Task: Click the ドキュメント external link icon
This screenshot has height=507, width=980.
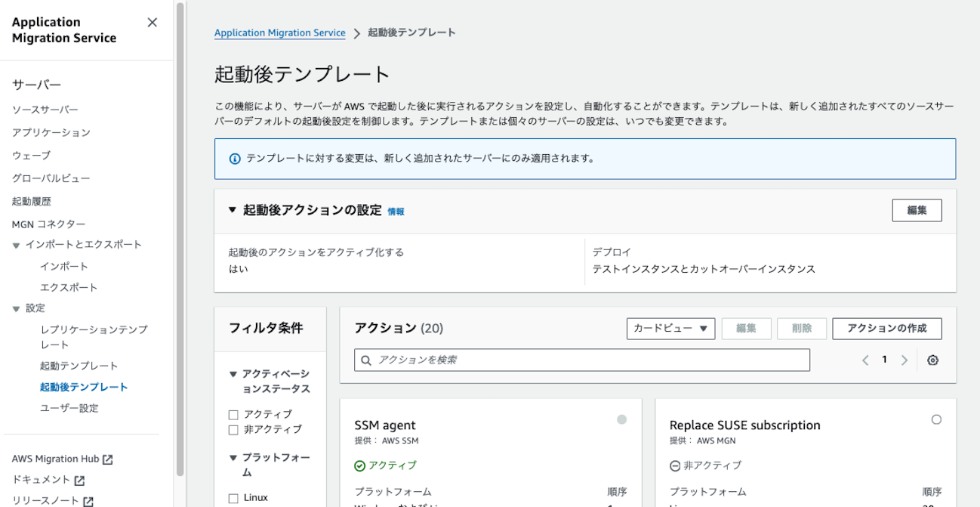Action: (79, 481)
